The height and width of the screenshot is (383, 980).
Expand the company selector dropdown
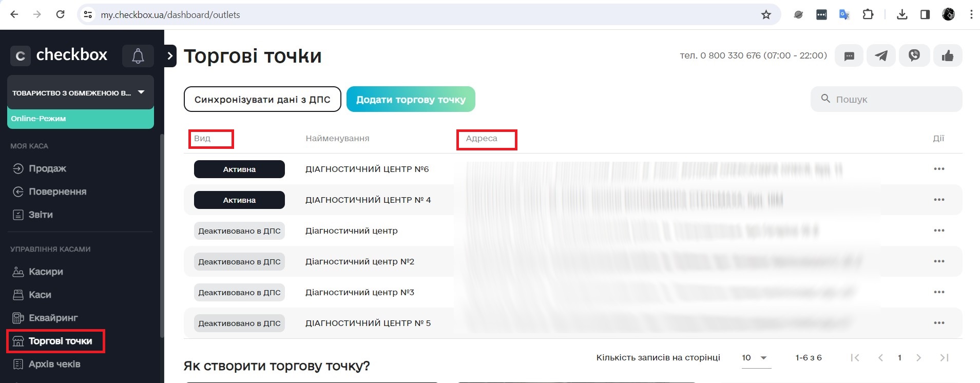[x=141, y=92]
